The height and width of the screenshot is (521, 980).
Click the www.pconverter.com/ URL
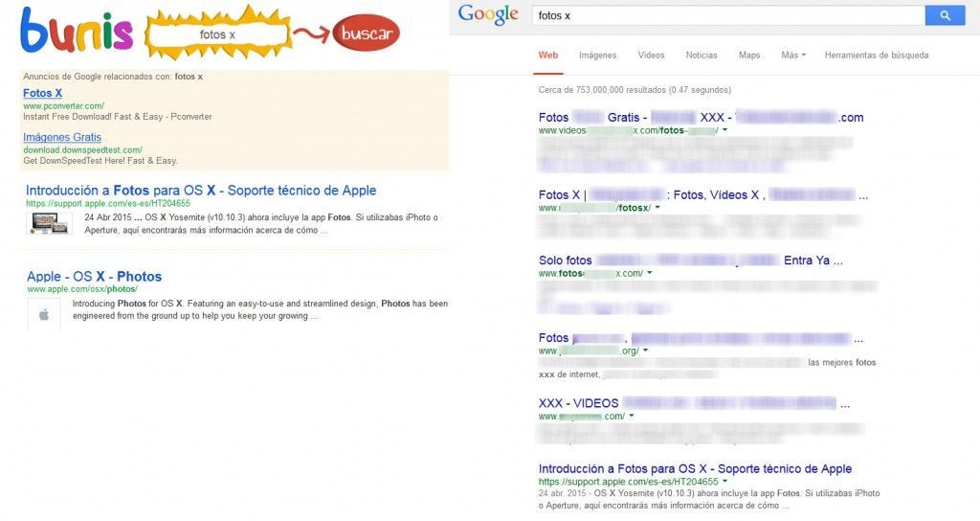tap(64, 105)
